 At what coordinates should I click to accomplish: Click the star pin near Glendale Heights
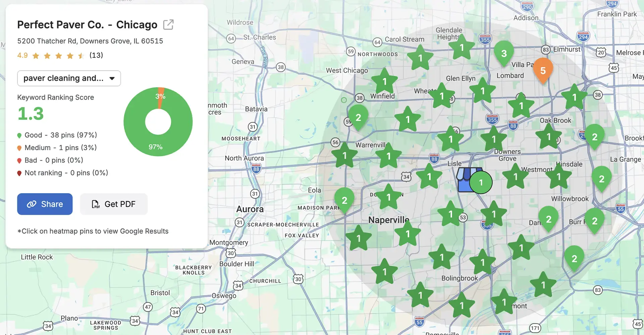[x=462, y=47]
